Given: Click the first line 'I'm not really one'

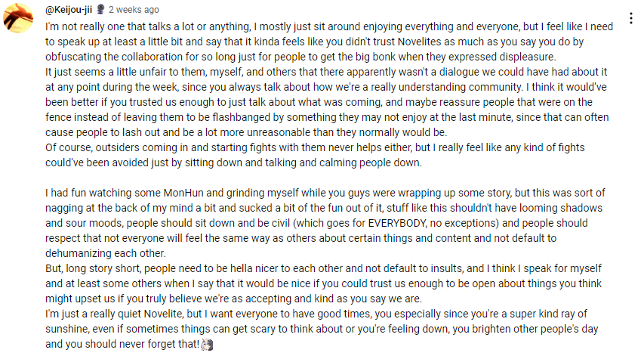Looking at the screenshot, I should (329, 26).
